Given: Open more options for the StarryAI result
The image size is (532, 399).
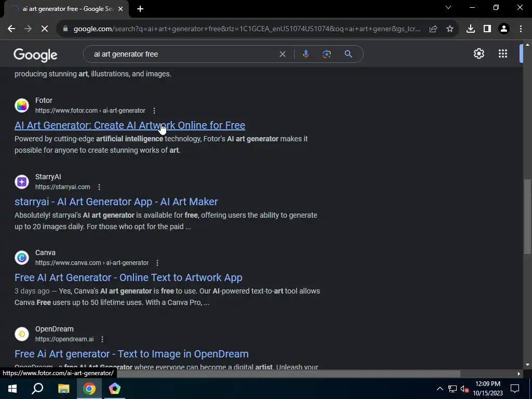Looking at the screenshot, I should pyautogui.click(x=99, y=187).
